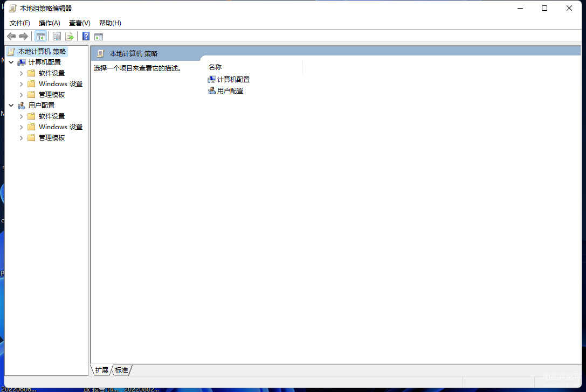This screenshot has height=392, width=586.
Task: Click the 名称 column header
Action: pos(216,67)
